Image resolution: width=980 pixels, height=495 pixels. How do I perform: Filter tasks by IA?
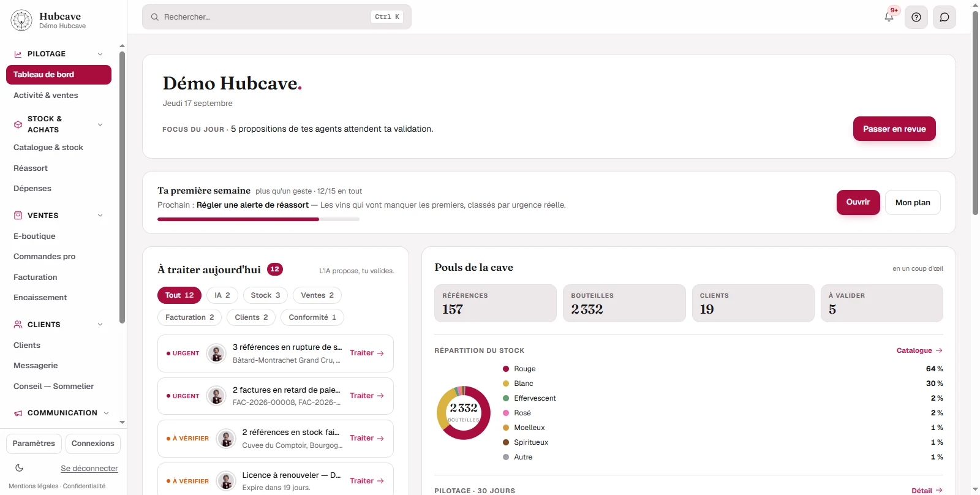pos(222,295)
